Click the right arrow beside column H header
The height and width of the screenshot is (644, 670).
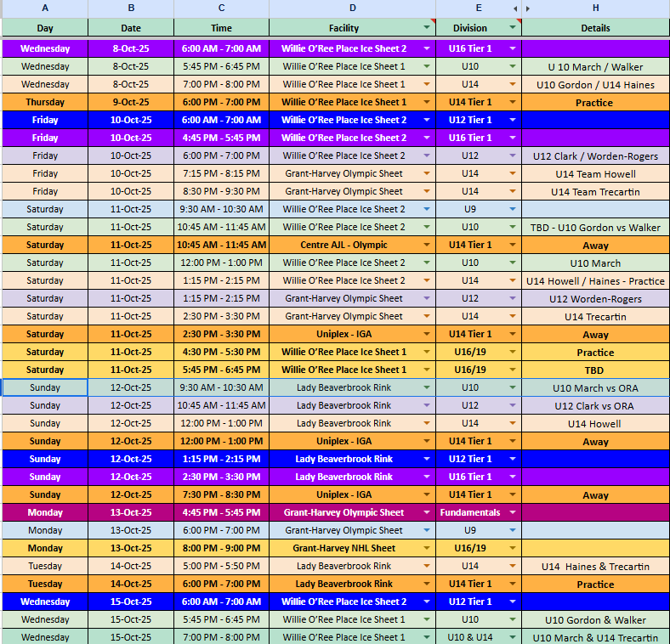pos(528,8)
